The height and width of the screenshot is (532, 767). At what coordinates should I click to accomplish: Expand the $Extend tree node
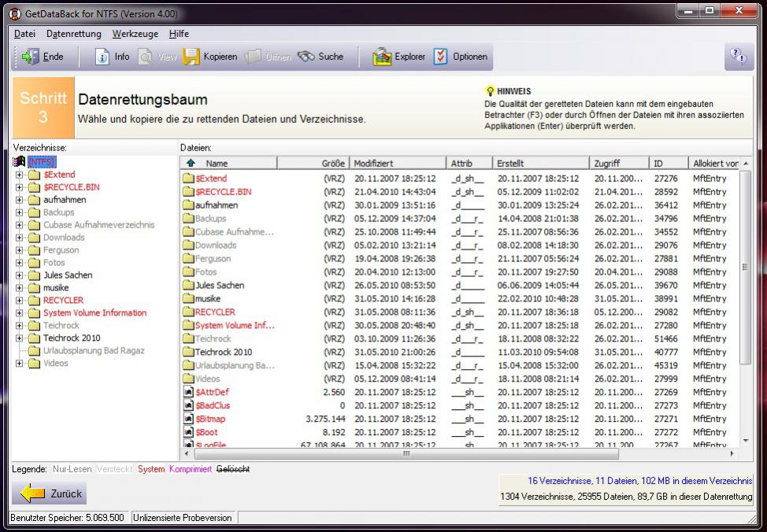coord(19,175)
